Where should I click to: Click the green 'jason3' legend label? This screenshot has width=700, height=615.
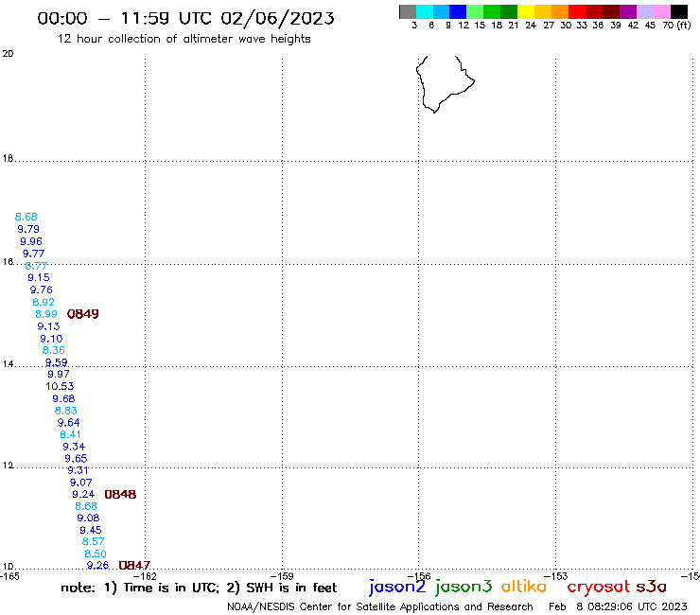(x=463, y=588)
